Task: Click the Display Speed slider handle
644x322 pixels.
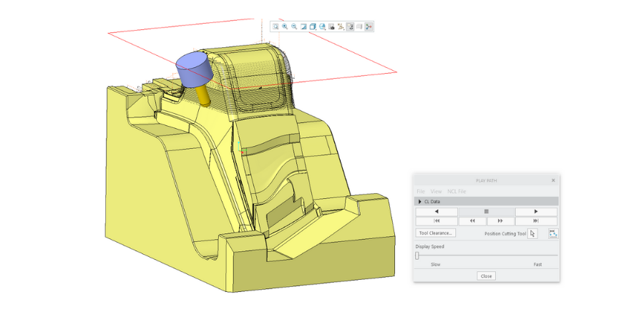Action: pyautogui.click(x=417, y=255)
